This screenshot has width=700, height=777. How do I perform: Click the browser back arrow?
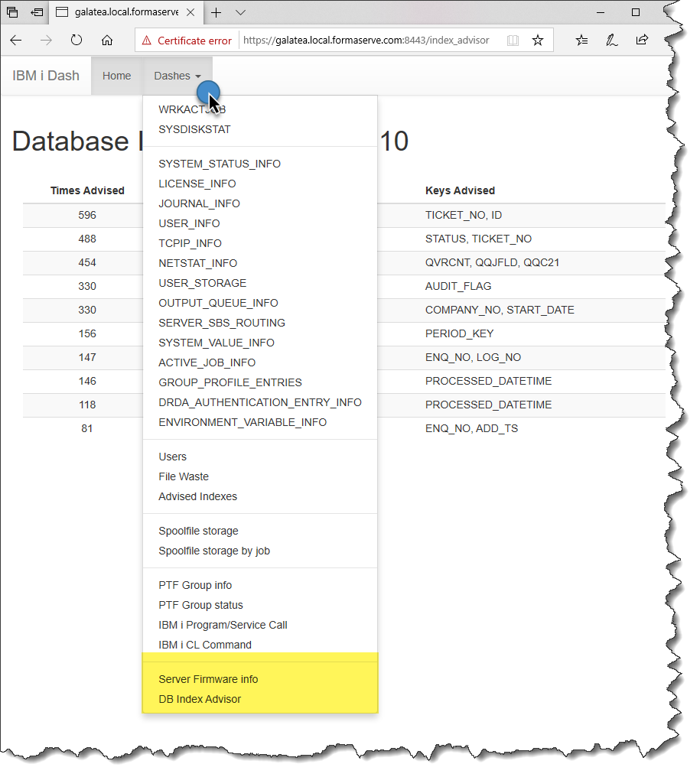coord(16,41)
